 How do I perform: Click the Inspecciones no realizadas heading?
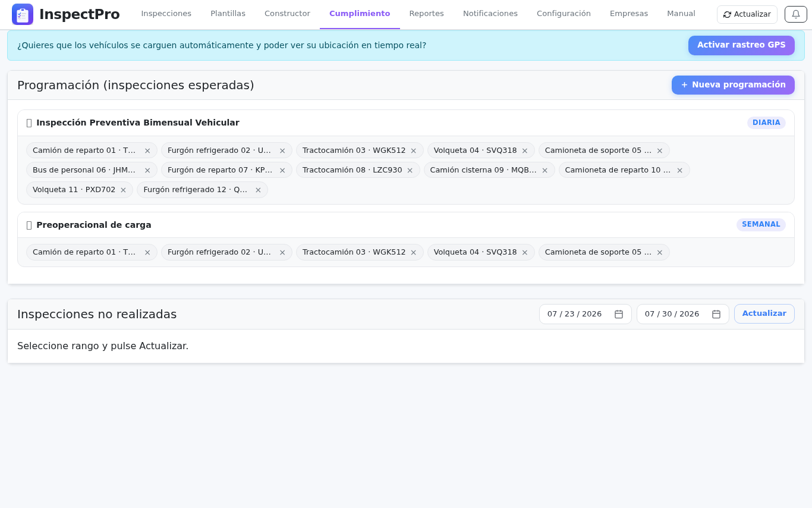(97, 314)
